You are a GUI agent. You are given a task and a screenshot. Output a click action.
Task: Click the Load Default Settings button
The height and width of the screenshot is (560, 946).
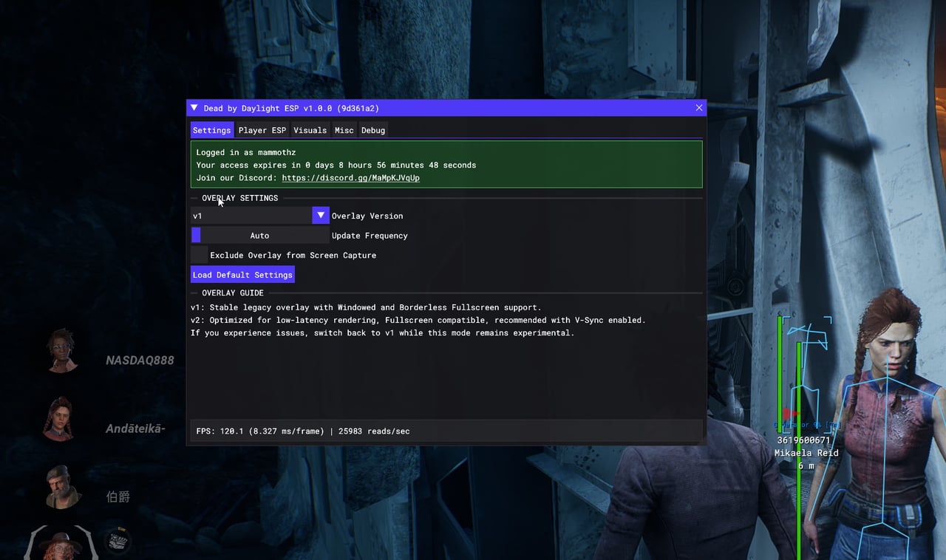point(242,275)
